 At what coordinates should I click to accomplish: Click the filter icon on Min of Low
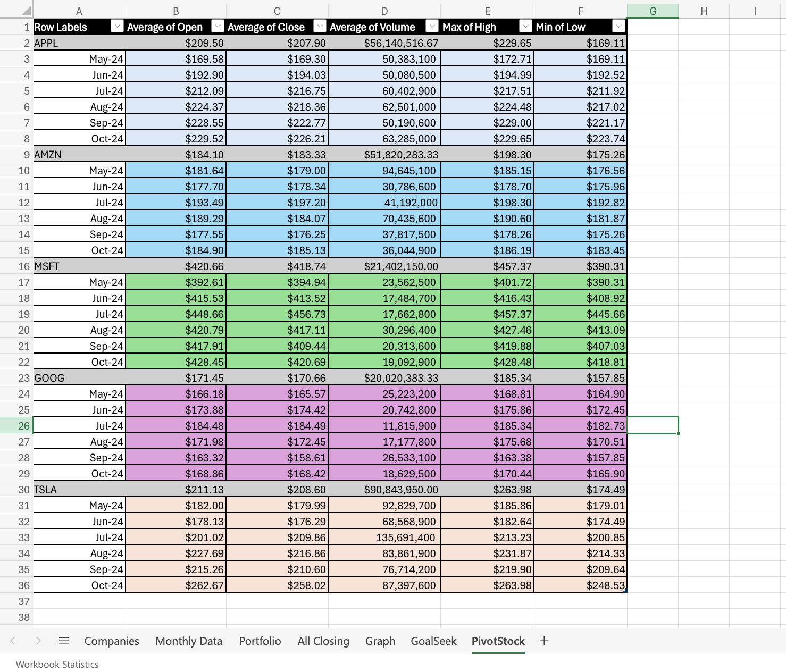pos(619,26)
